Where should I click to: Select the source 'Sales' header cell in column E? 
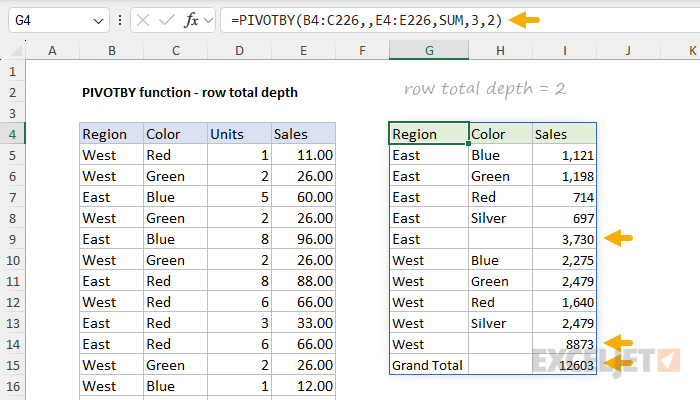coord(303,134)
